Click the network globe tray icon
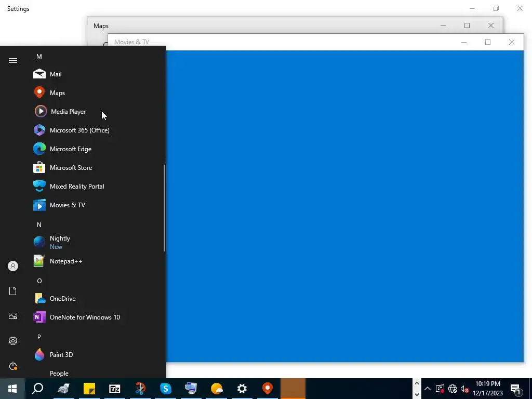Image resolution: width=532 pixels, height=399 pixels. (x=453, y=389)
